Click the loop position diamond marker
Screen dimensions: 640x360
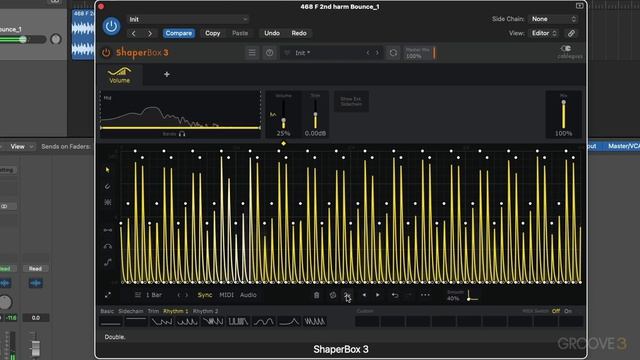(283, 144)
